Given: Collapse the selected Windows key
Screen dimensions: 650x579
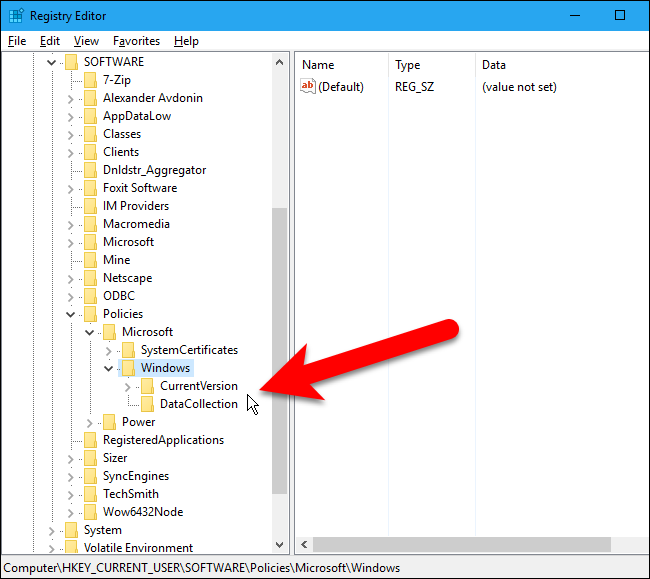Looking at the screenshot, I should [109, 368].
